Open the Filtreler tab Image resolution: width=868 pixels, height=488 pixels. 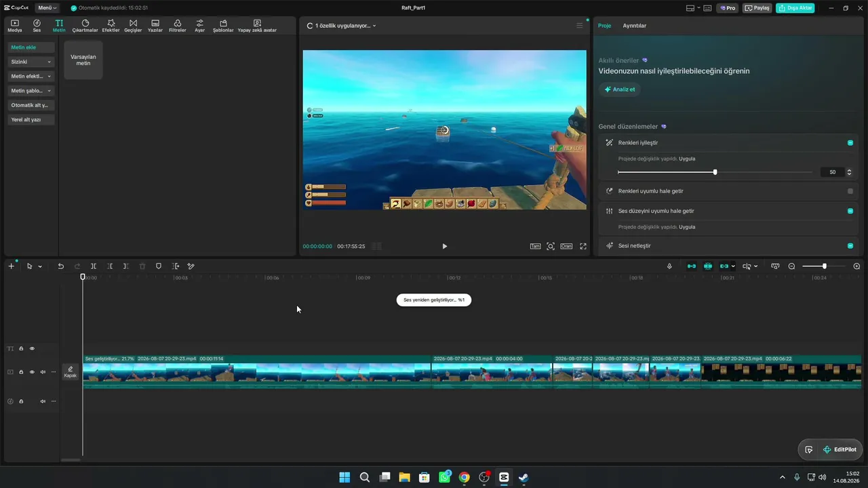(x=177, y=26)
